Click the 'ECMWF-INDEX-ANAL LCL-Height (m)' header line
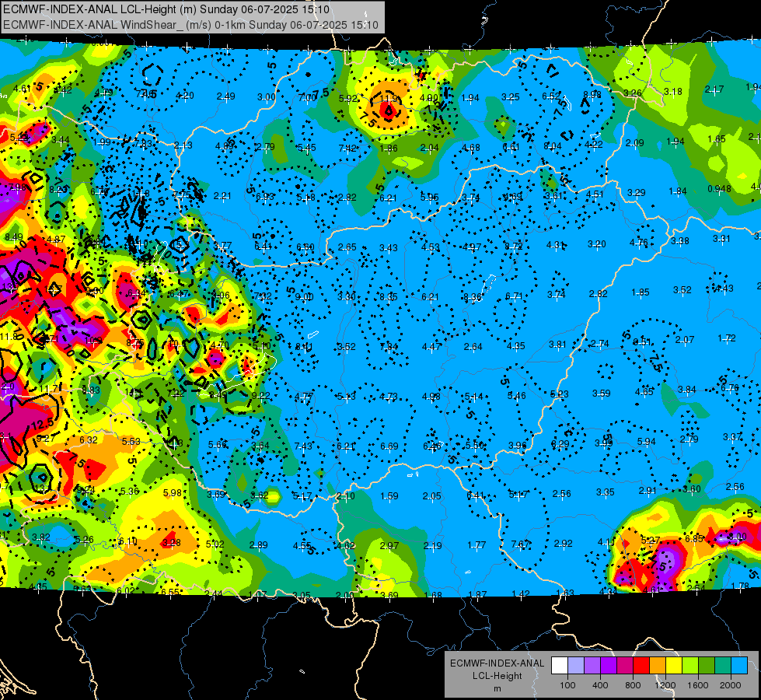Image resolution: width=761 pixels, height=700 pixels. 166,9
